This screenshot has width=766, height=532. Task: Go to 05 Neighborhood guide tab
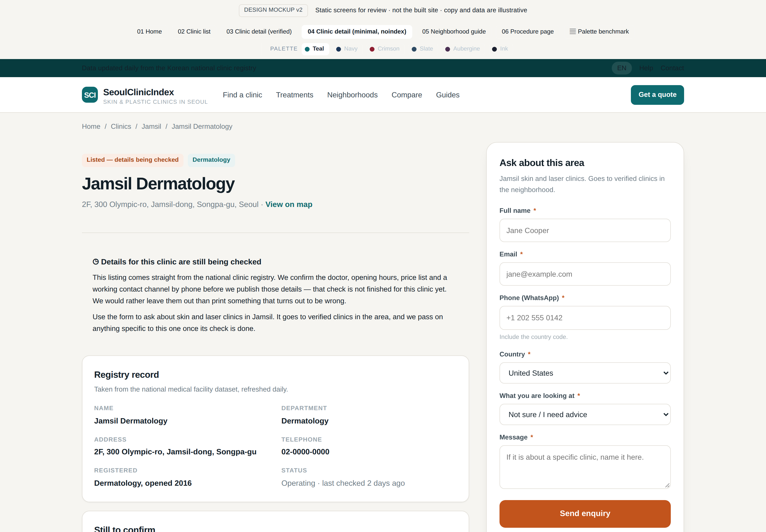[x=454, y=32]
